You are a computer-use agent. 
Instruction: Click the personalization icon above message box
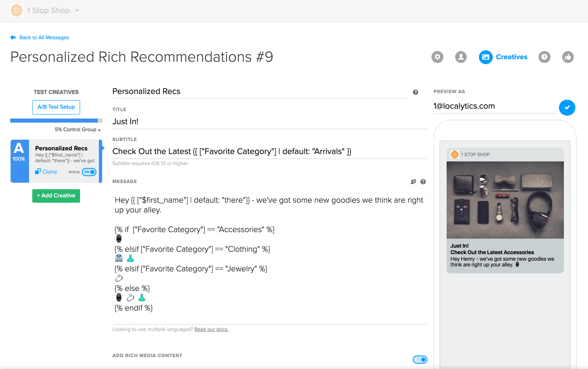413,182
